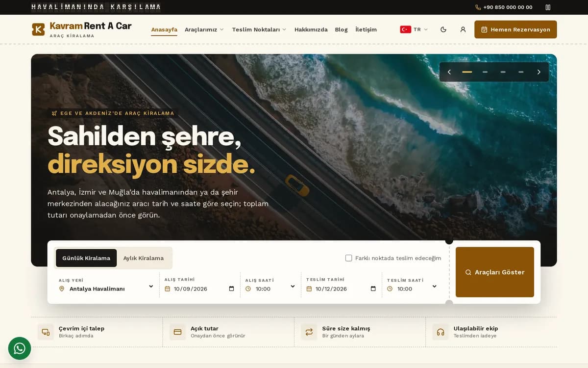The image size is (588, 368).
Task: Click the Ulaşılabilir ekip headset icon
Action: [x=441, y=332]
